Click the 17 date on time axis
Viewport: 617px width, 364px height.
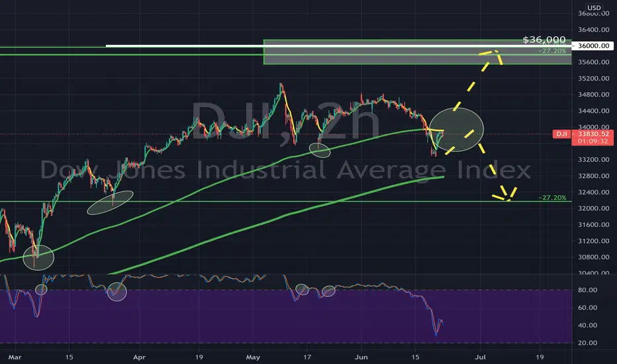[x=307, y=357]
